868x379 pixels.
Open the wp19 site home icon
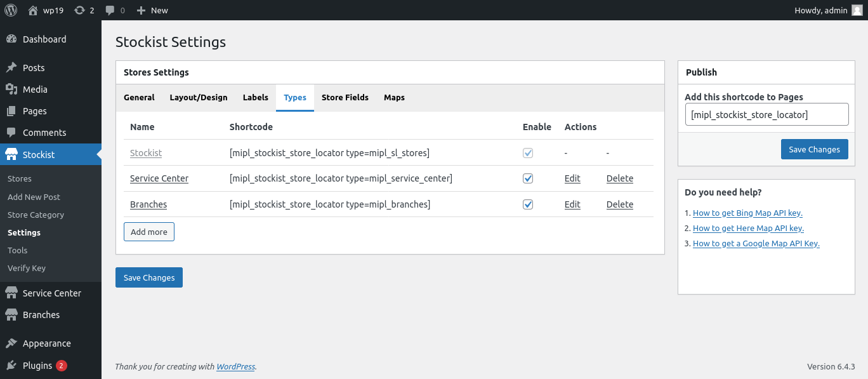click(x=33, y=10)
